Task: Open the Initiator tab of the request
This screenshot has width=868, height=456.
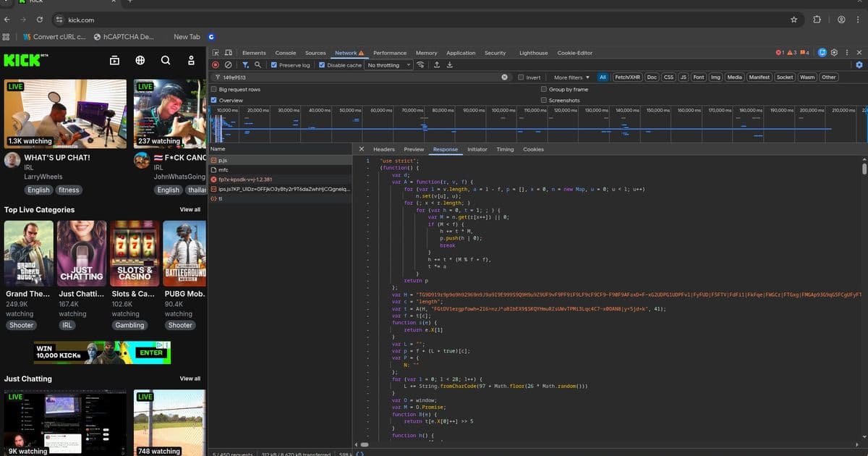Action: pyautogui.click(x=477, y=149)
